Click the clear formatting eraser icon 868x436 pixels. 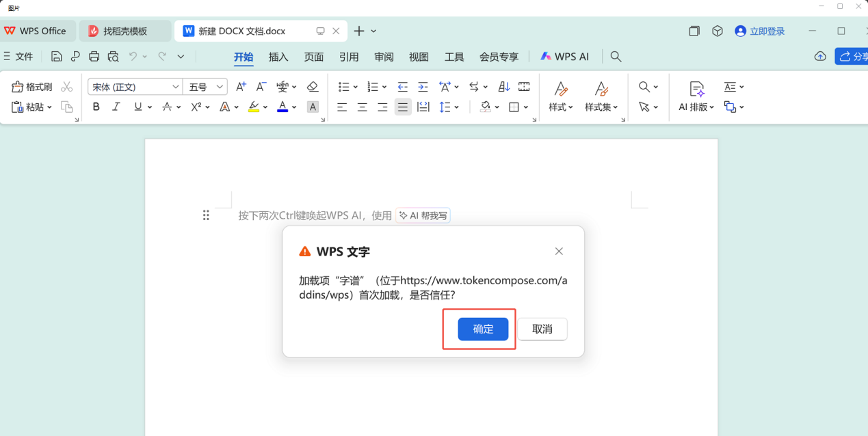click(313, 87)
